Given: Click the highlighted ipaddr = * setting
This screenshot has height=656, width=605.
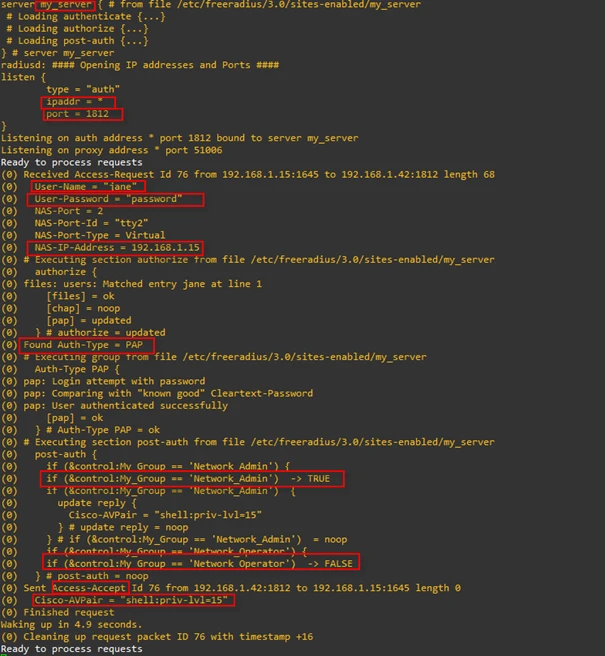Looking at the screenshot, I should 79,102.
